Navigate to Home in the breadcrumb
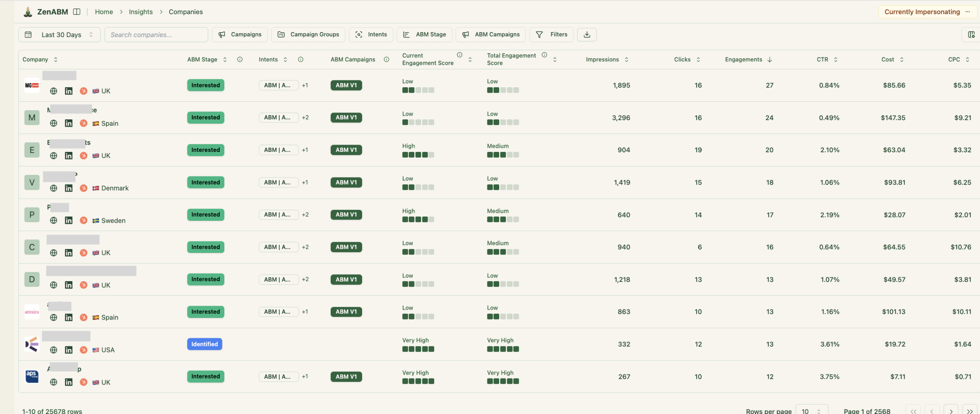The width and height of the screenshot is (980, 414). pos(104,11)
